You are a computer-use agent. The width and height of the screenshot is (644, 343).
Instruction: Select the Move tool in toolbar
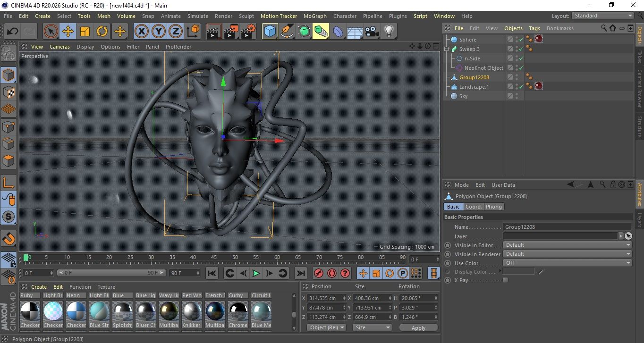coord(68,32)
